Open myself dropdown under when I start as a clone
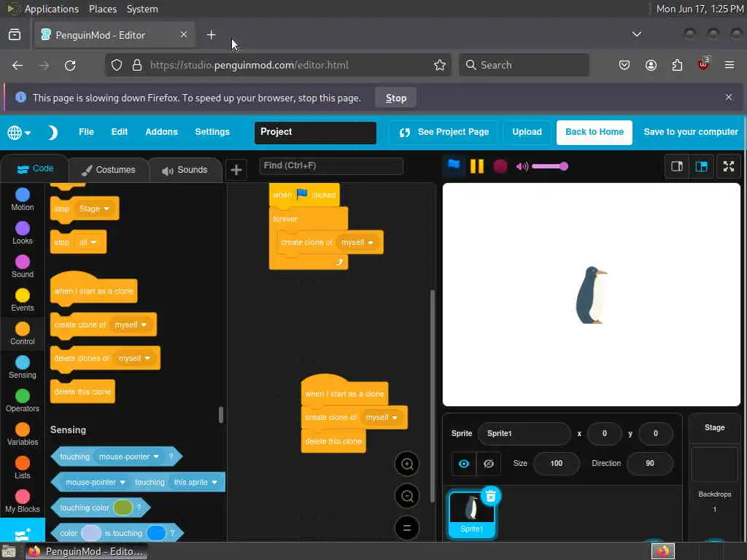The height and width of the screenshot is (560, 747). click(x=382, y=417)
